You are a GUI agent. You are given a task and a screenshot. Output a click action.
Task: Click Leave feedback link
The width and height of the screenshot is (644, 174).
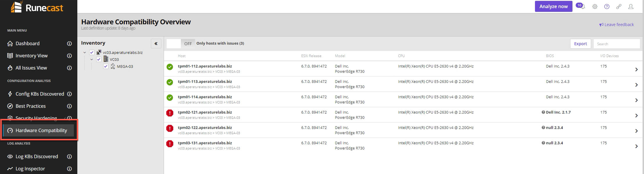[616, 25]
